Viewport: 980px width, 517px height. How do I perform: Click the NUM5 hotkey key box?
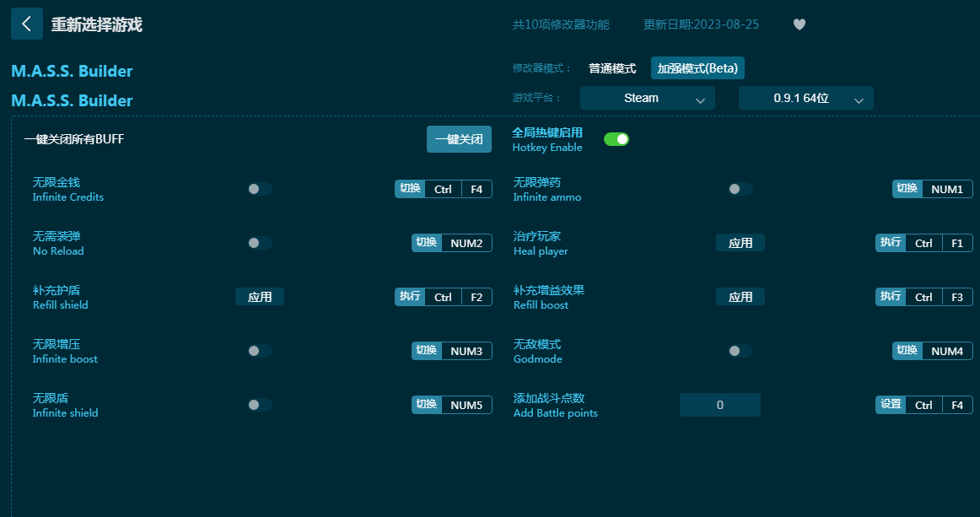coord(466,405)
